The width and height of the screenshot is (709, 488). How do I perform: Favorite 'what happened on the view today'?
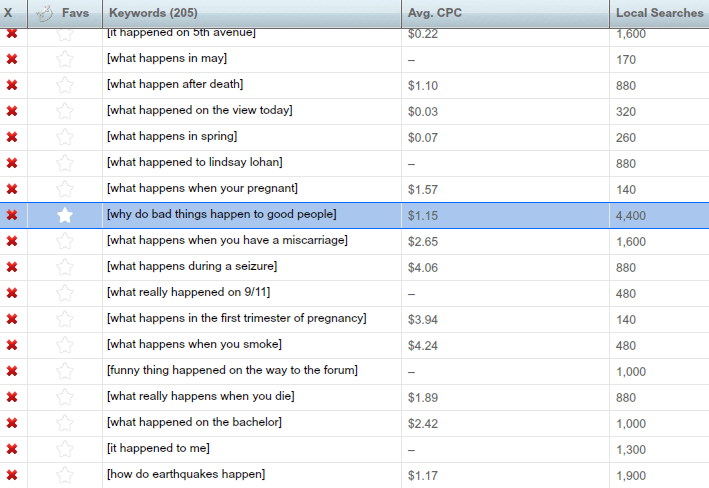tap(65, 111)
